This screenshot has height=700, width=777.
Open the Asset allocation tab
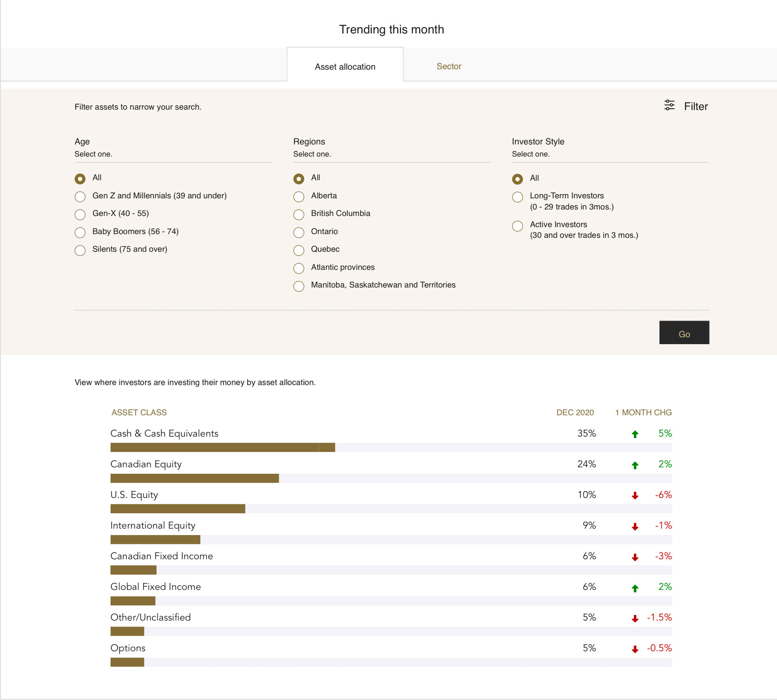tap(345, 67)
